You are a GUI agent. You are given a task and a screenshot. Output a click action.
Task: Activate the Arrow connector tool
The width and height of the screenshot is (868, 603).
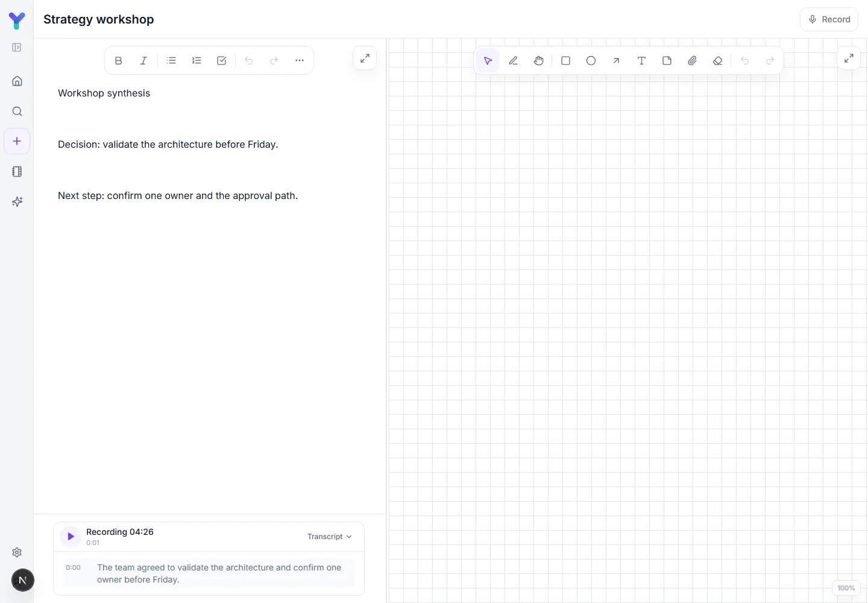click(616, 61)
